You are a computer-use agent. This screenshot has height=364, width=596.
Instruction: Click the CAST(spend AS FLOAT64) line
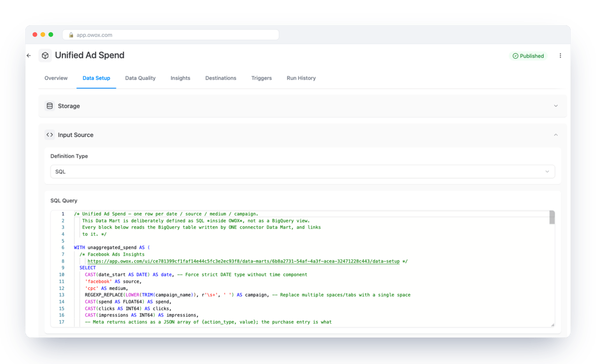tap(128, 301)
